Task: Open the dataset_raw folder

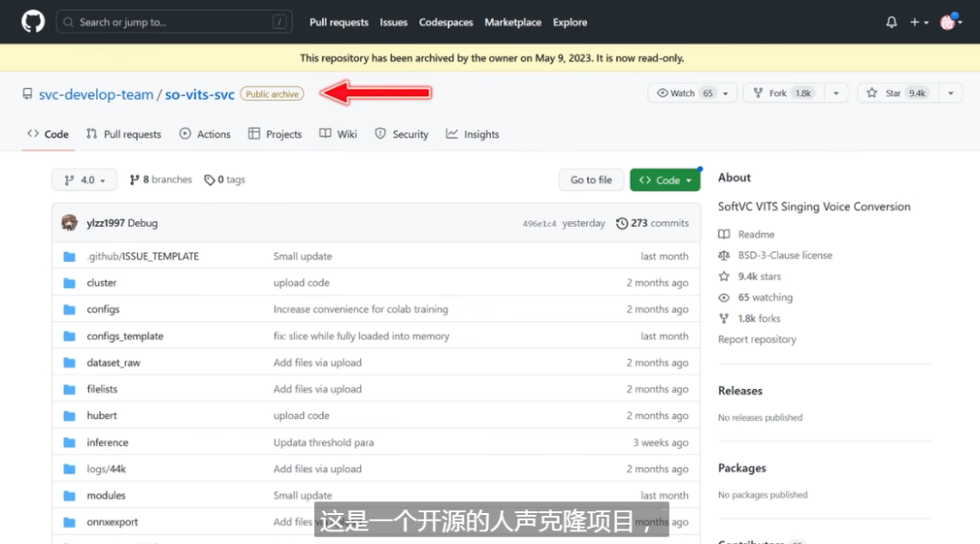Action: 113,363
